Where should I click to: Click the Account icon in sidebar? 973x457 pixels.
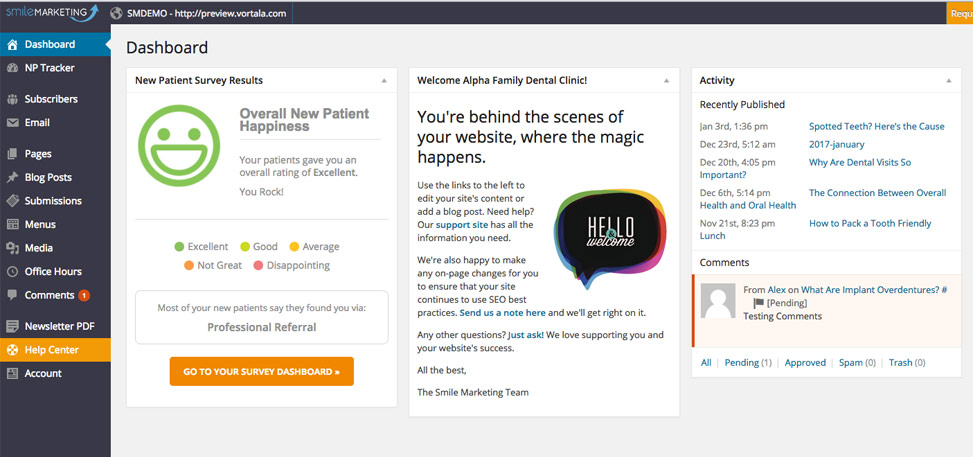(x=12, y=373)
